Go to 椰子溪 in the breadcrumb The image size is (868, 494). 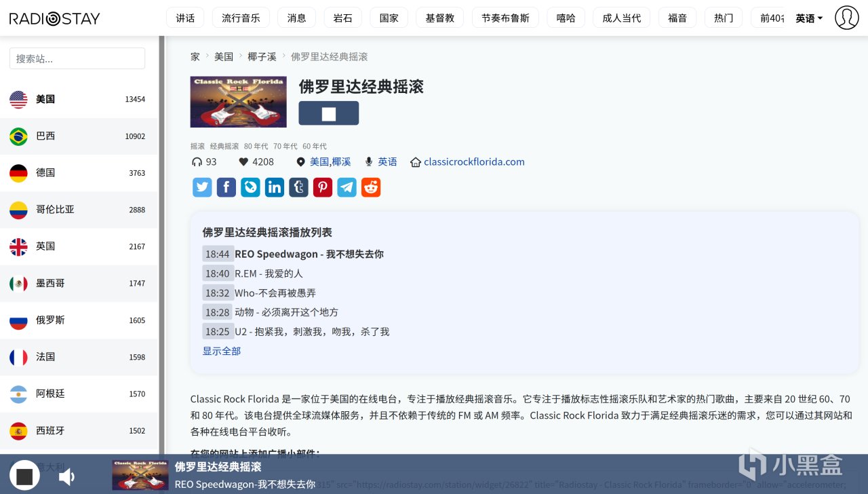point(262,57)
